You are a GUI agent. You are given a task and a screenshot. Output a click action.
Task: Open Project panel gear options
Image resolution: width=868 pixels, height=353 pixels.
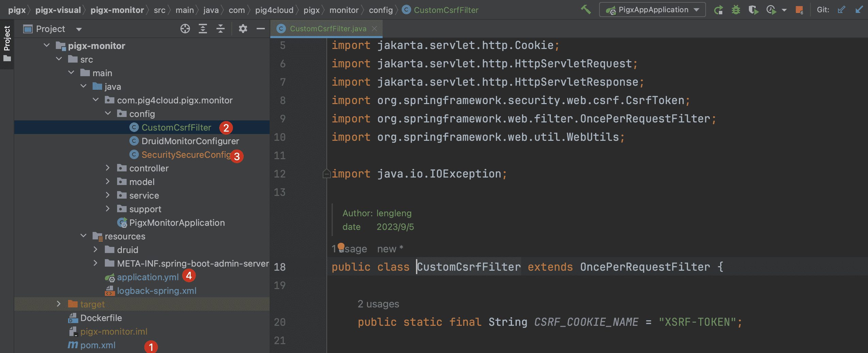243,29
